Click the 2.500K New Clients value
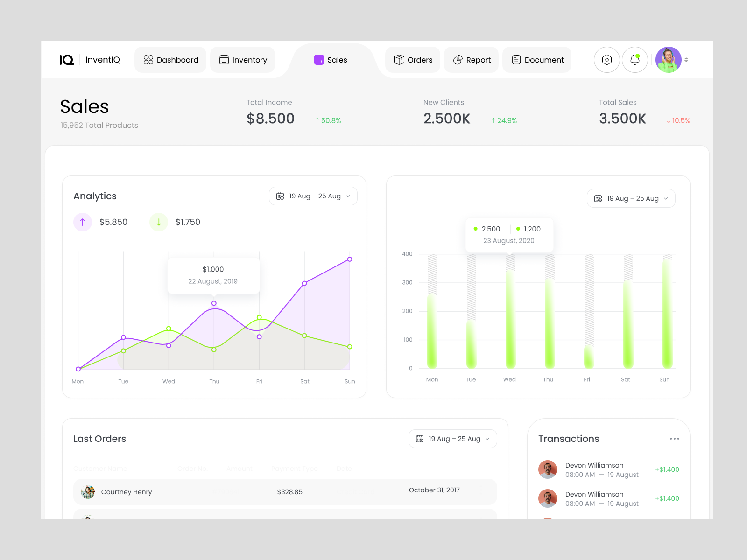 point(447,119)
